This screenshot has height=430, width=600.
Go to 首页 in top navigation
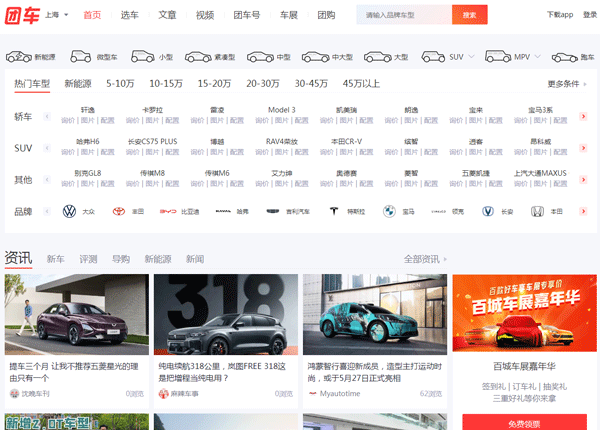pos(92,15)
